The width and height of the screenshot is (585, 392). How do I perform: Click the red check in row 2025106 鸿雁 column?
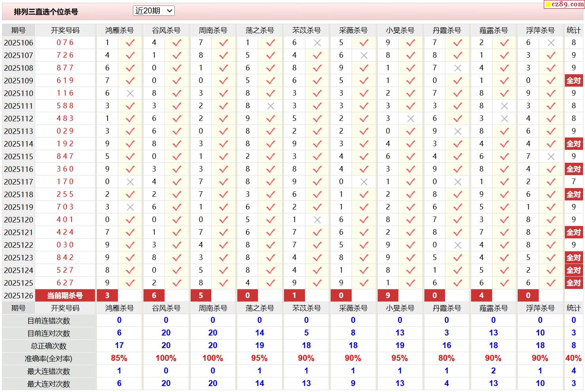pyautogui.click(x=130, y=43)
